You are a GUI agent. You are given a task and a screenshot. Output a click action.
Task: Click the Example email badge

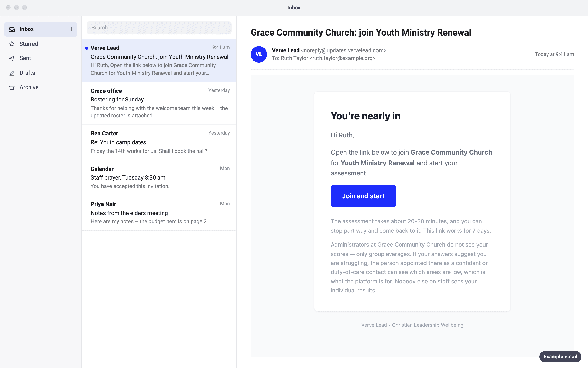(x=560, y=357)
